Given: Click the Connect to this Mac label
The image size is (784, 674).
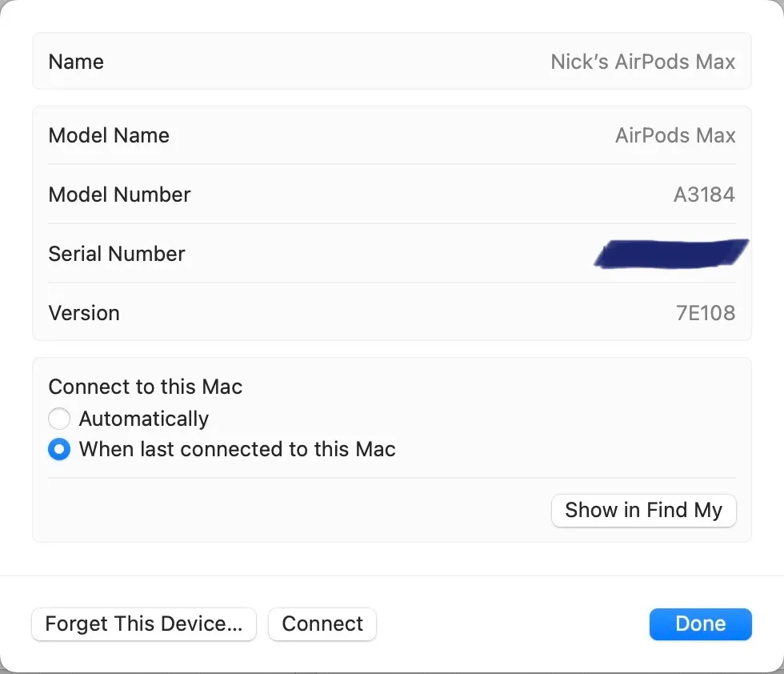Looking at the screenshot, I should [146, 387].
